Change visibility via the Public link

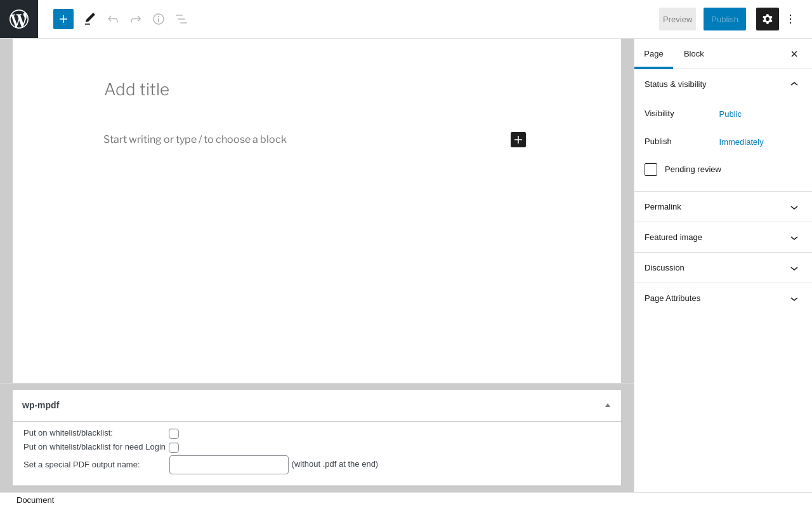click(730, 114)
